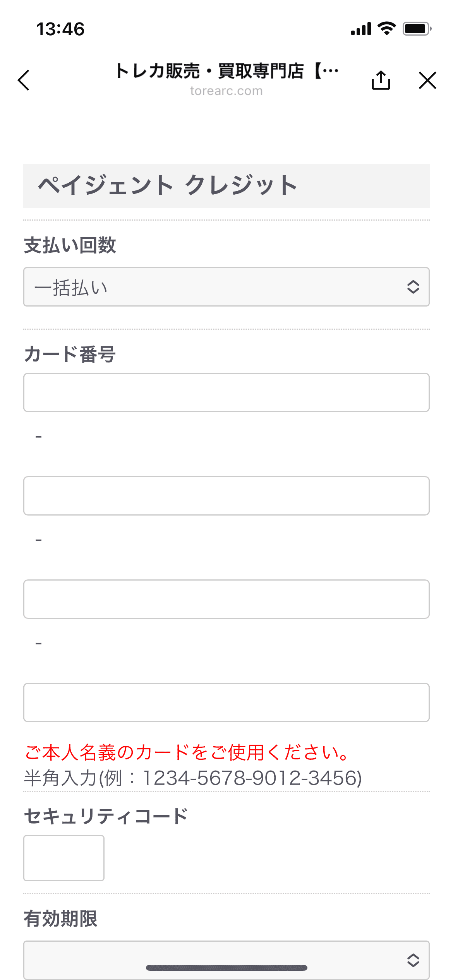Viewport: 453px width, 980px height.
Task: Tap the up-down chevron on 一括払い selector
Action: [413, 287]
